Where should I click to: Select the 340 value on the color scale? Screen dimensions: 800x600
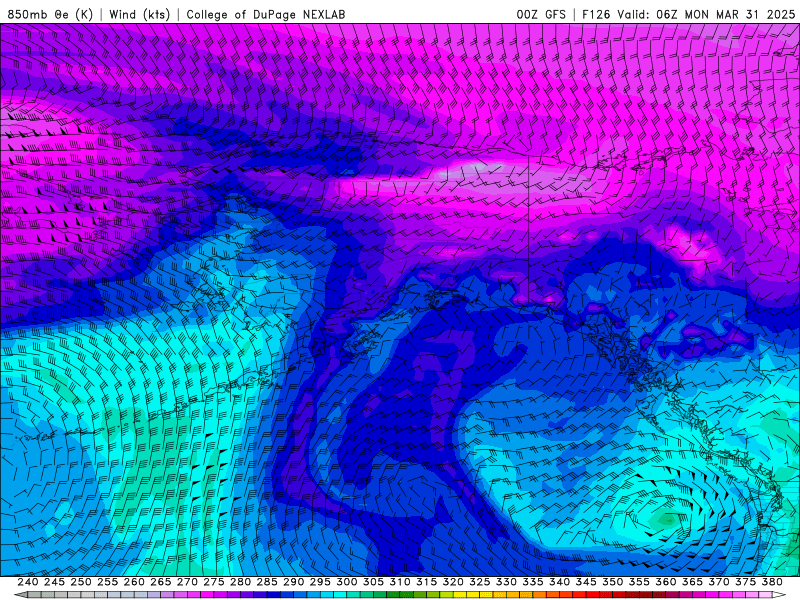559,582
